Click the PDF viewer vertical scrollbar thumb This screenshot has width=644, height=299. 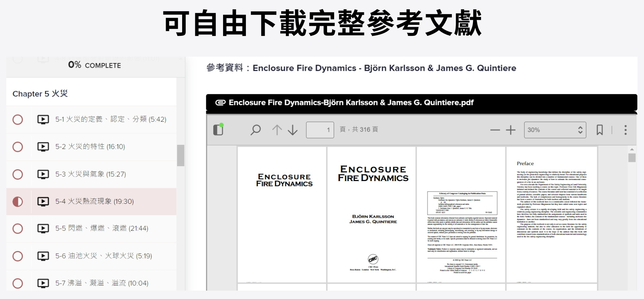coord(632,158)
